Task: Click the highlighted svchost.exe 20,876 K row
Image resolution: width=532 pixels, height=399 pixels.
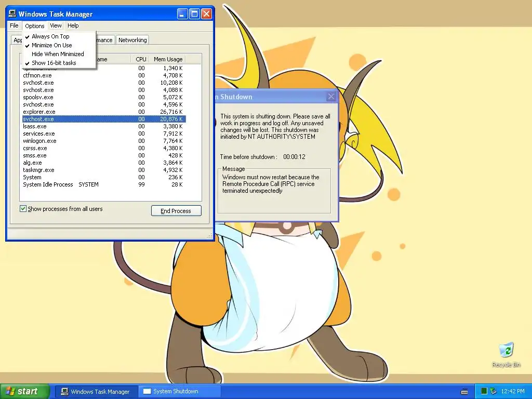Action: coord(104,119)
